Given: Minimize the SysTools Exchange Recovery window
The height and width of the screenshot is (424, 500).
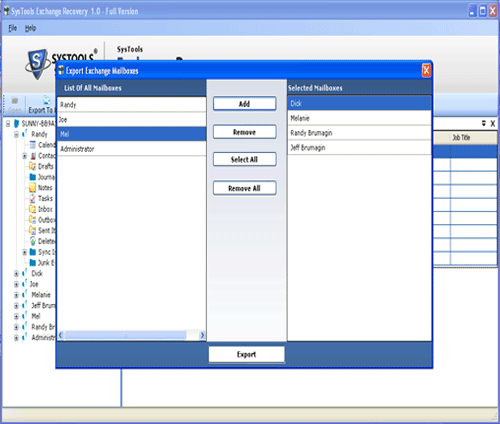Looking at the screenshot, I should [x=472, y=11].
